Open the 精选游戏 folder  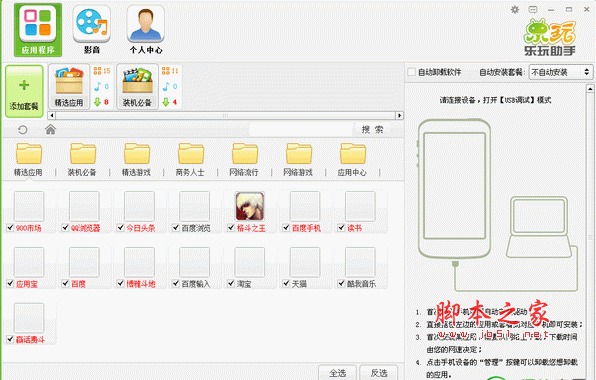(x=136, y=160)
